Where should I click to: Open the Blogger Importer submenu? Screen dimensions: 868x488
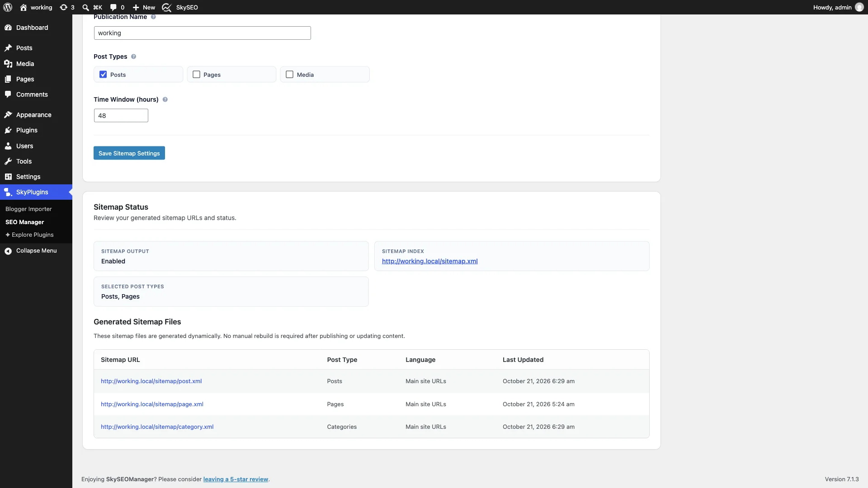pos(28,209)
